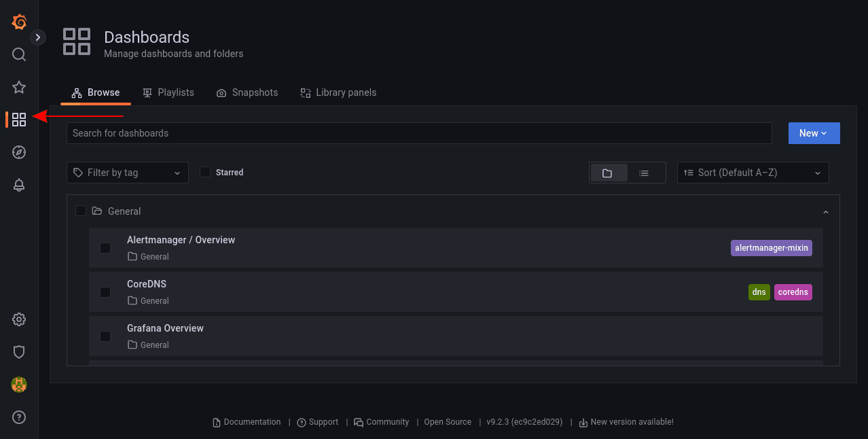The width and height of the screenshot is (868, 439).
Task: Check the CoreDNS dashboard checkbox
Action: click(x=105, y=292)
